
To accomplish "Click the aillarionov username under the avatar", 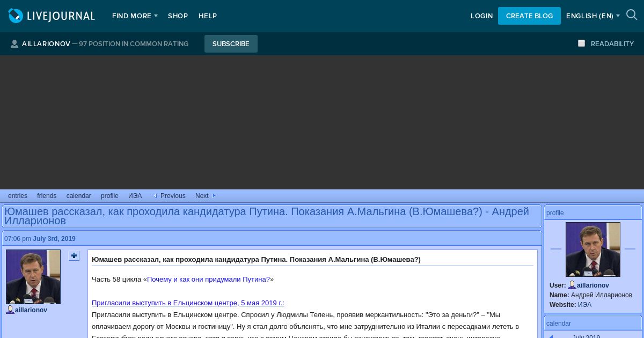I will point(31,310).
